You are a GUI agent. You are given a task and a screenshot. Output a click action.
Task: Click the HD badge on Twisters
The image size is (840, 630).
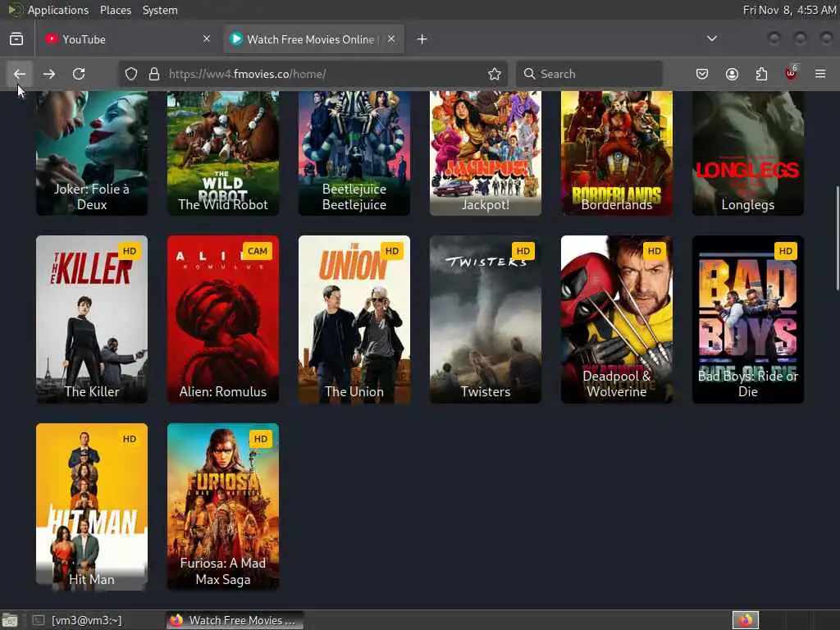click(523, 251)
